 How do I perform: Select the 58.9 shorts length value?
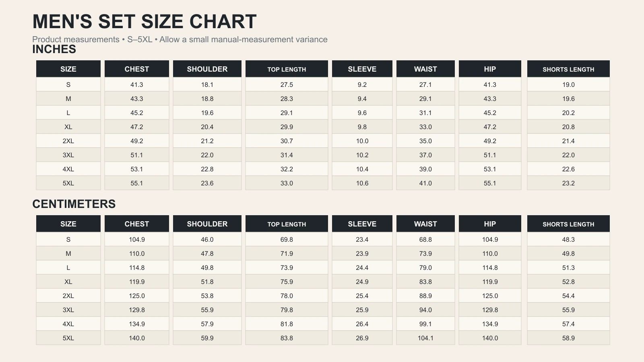(x=568, y=338)
